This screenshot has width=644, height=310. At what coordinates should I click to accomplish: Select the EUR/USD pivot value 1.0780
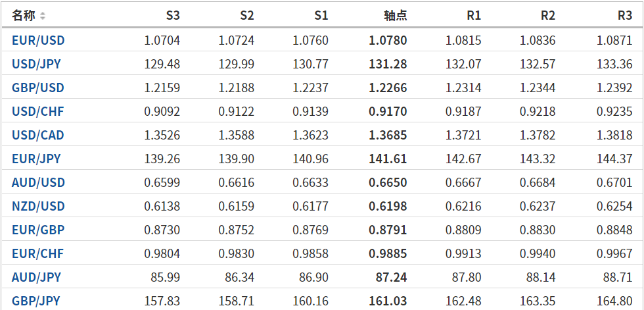pyautogui.click(x=388, y=40)
